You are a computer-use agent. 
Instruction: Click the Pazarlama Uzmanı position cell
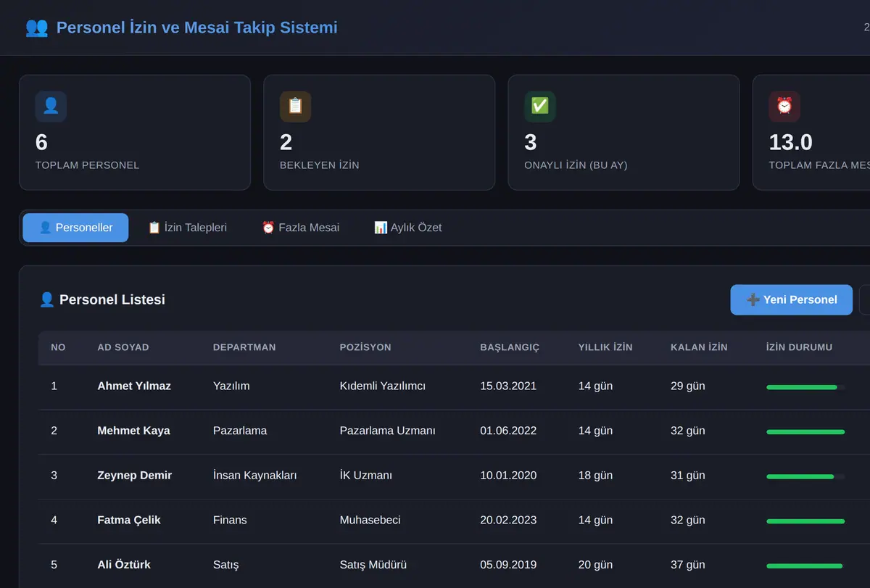388,431
